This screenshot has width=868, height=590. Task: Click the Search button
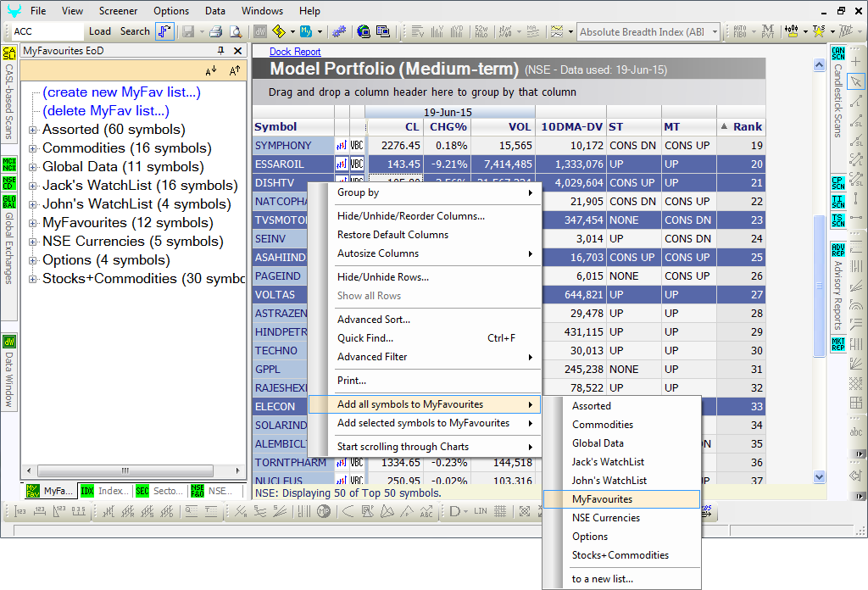(x=135, y=31)
